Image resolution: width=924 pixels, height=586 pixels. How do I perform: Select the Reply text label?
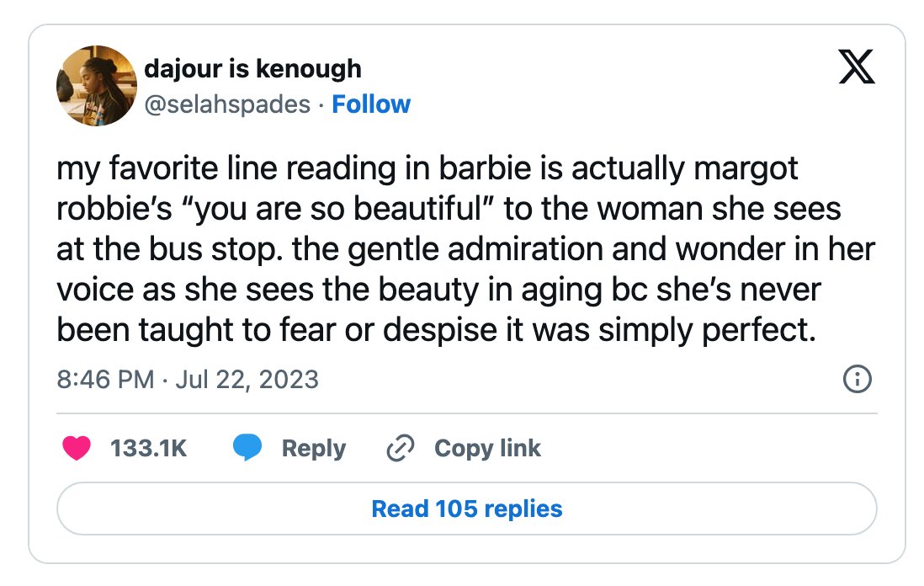click(x=314, y=448)
